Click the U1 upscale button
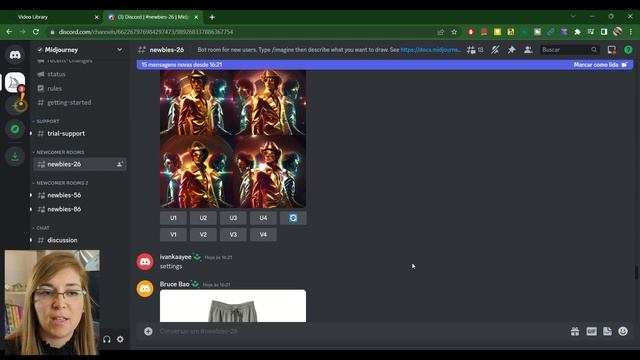This screenshot has width=640, height=360. (x=173, y=218)
